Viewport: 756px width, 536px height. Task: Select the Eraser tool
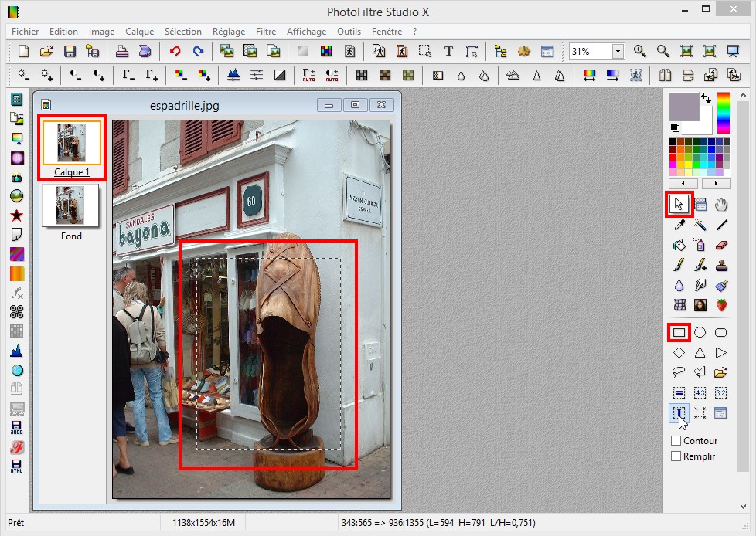tap(721, 245)
